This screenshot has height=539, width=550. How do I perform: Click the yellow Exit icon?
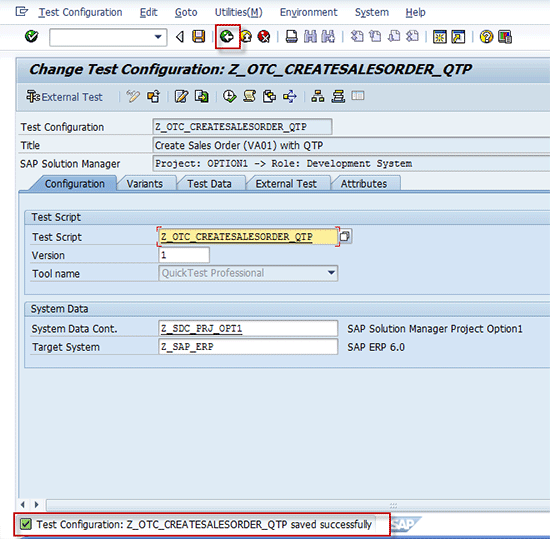(246, 36)
